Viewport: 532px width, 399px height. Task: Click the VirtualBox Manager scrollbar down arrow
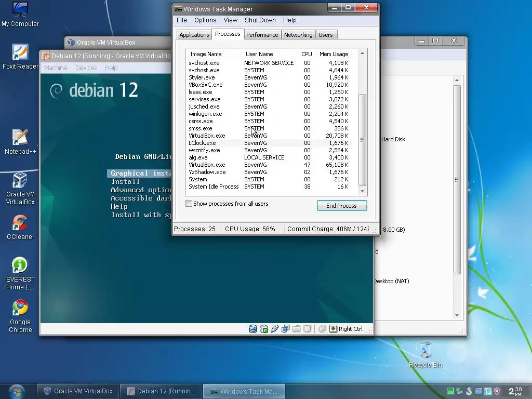coord(457,315)
